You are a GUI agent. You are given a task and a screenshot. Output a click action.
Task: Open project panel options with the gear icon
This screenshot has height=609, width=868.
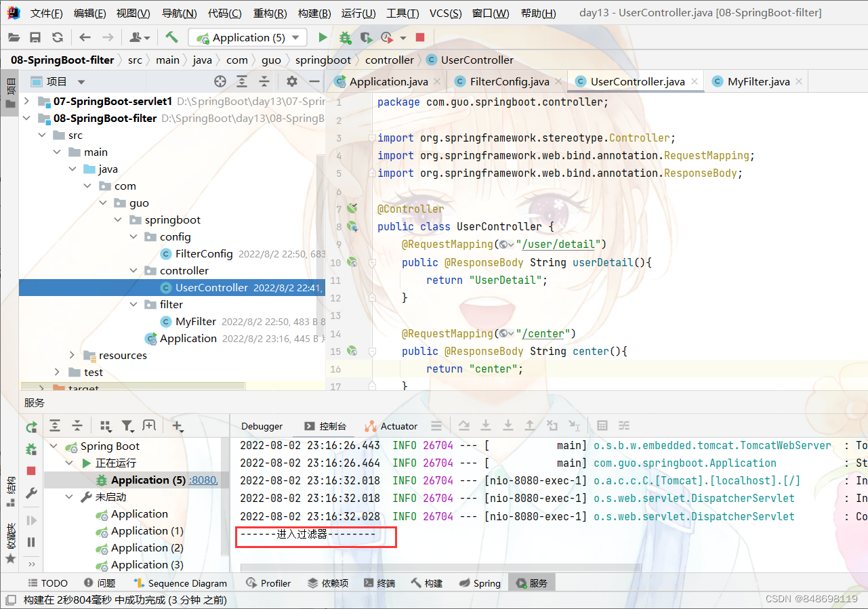(292, 81)
